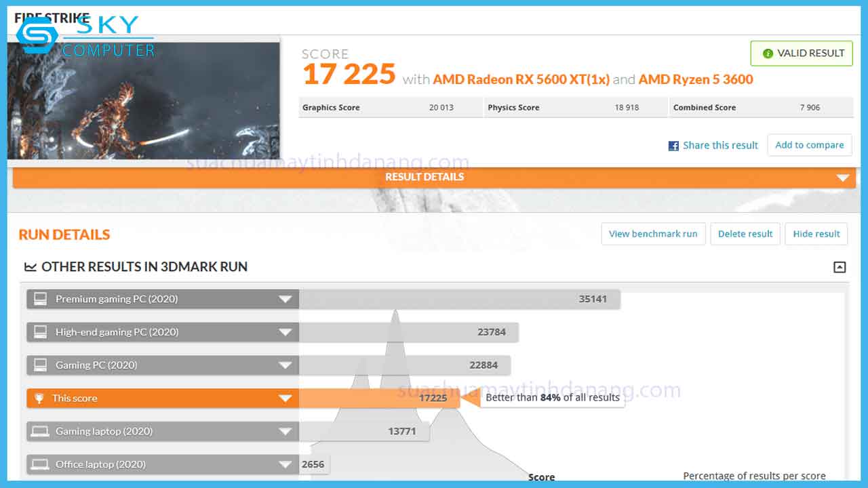This screenshot has height=488, width=868.
Task: Click the Facebook icon beside Share this result
Action: (673, 146)
